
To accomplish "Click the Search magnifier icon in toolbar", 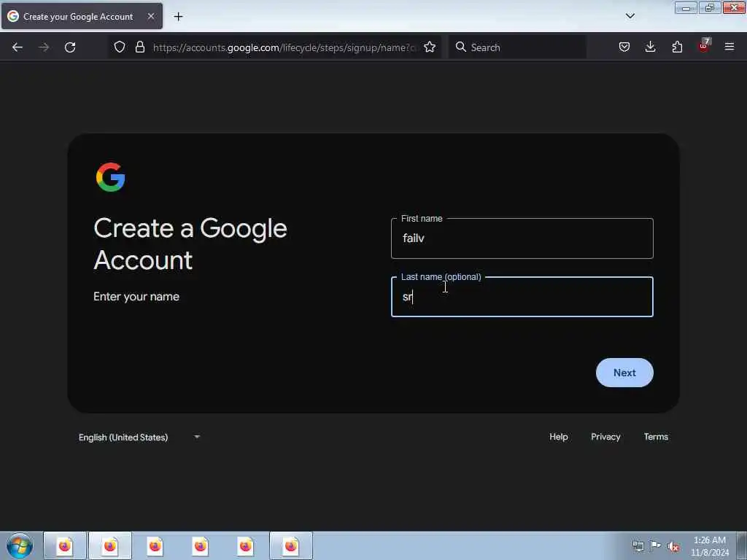I will (x=461, y=47).
